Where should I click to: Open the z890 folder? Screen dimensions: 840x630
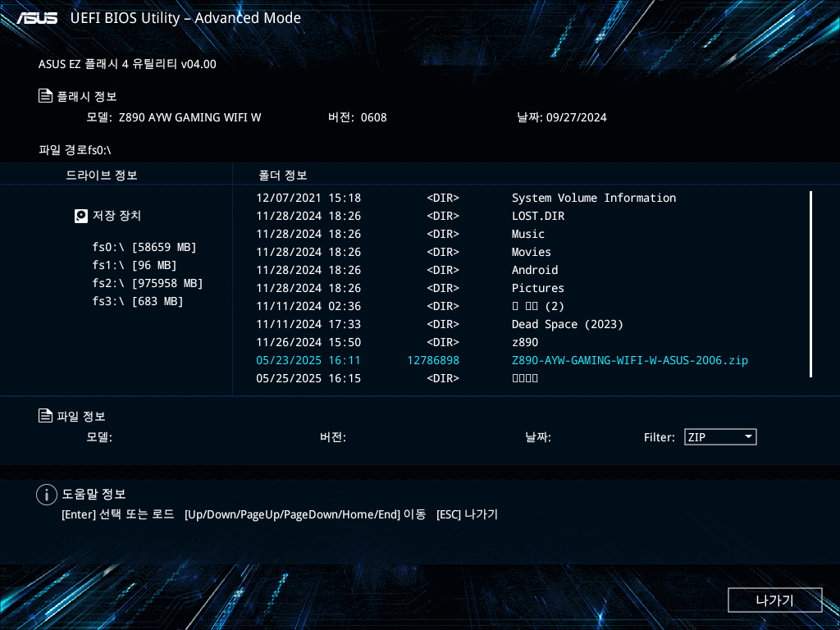[x=525, y=342]
